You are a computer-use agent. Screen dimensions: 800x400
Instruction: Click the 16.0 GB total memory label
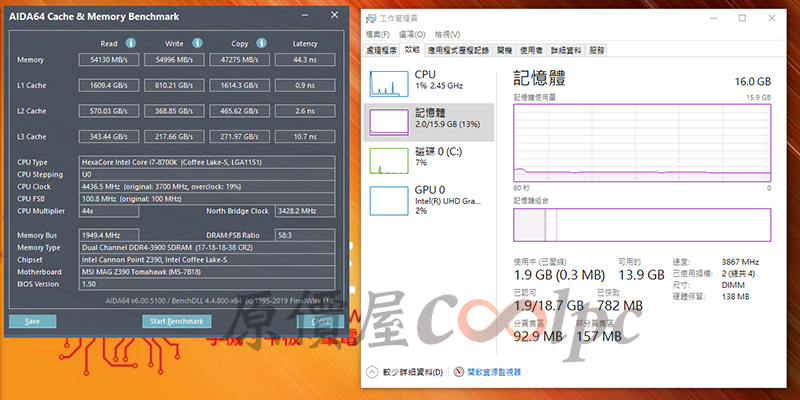753,82
